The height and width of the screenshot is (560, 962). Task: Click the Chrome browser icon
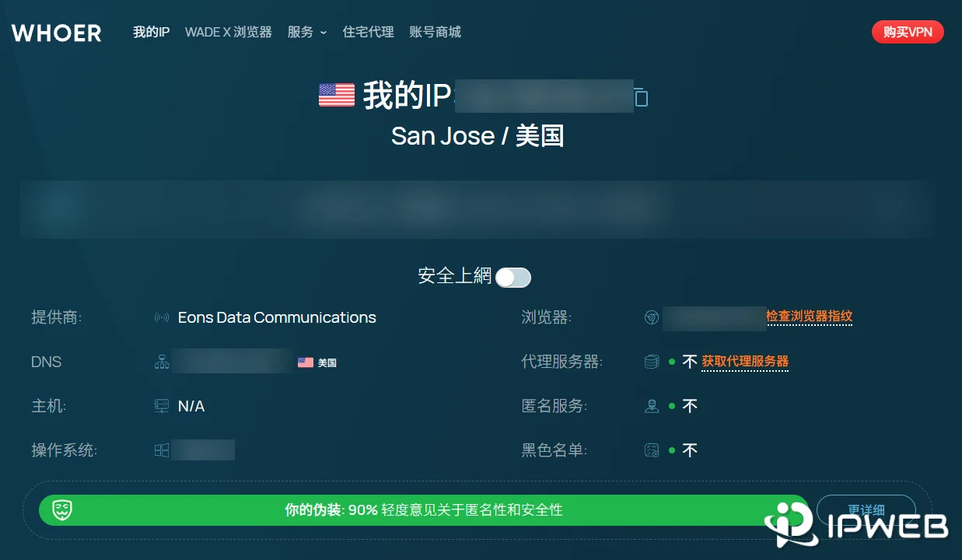(x=652, y=317)
